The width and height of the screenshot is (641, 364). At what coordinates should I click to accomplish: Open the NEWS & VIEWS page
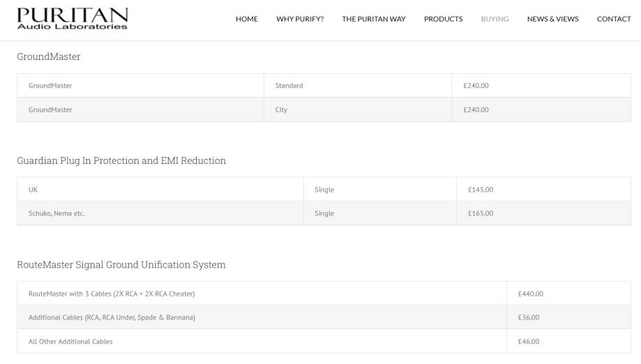[x=552, y=19]
